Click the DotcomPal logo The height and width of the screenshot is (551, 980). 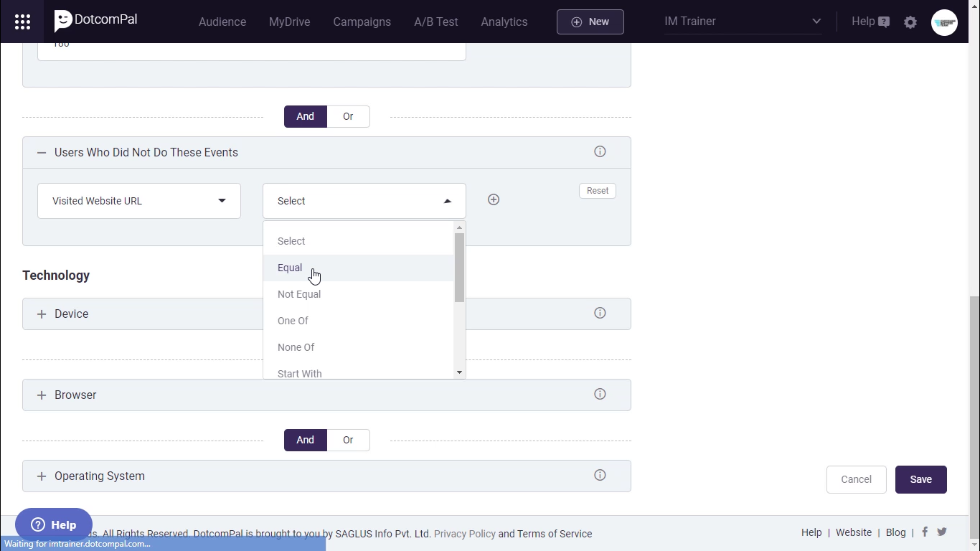[x=96, y=21]
